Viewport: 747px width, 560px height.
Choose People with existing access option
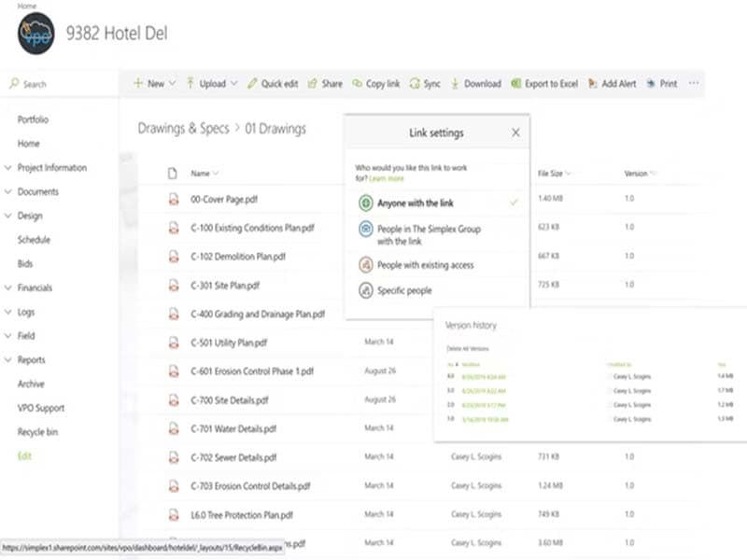[x=425, y=265]
